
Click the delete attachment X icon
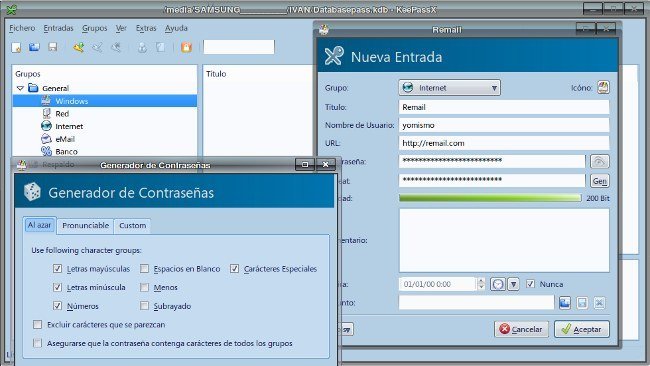click(x=599, y=303)
